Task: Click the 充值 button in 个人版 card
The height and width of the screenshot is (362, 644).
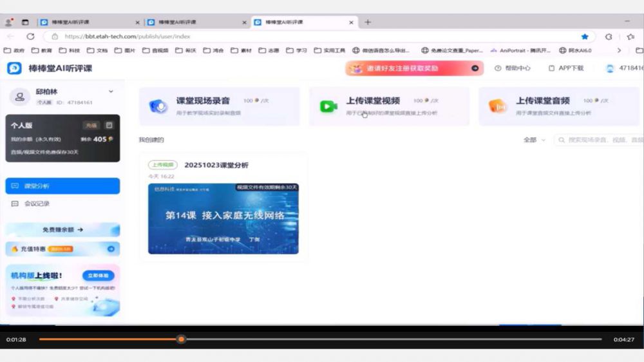Action: 91,126
